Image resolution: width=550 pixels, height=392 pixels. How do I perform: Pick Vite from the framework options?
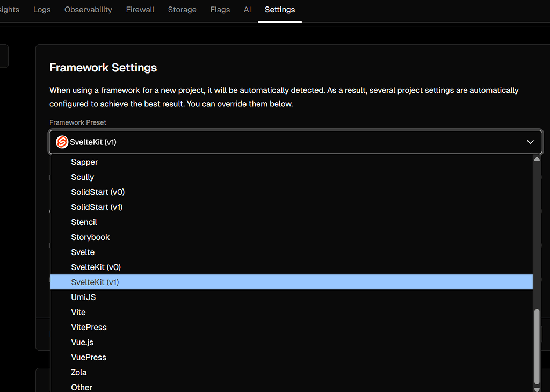coord(78,312)
